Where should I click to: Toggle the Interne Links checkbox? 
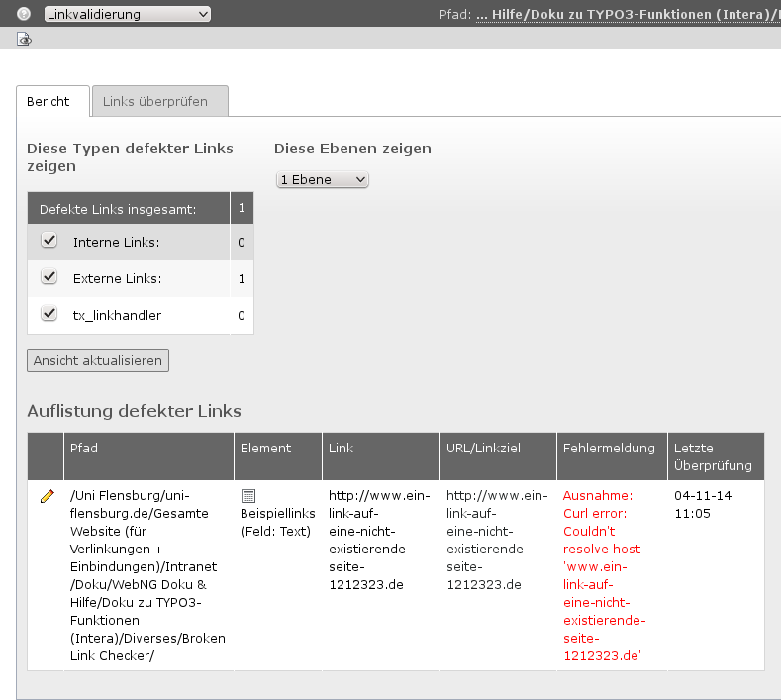click(x=49, y=241)
